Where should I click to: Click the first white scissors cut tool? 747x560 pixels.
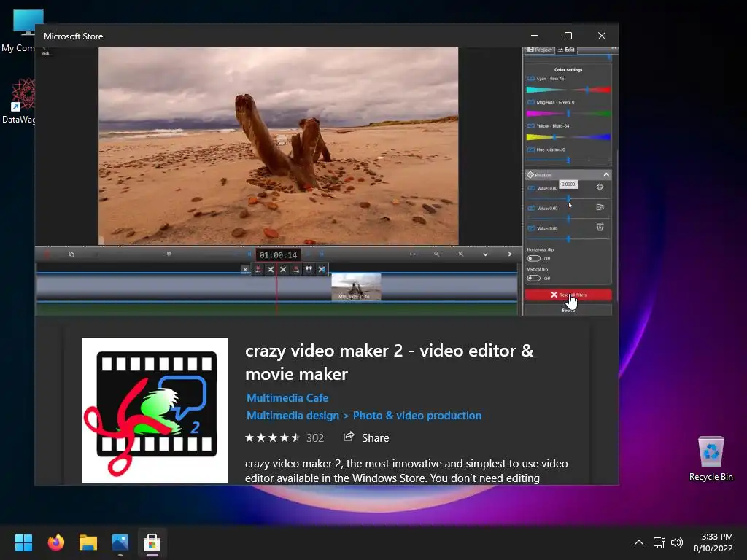(x=271, y=270)
